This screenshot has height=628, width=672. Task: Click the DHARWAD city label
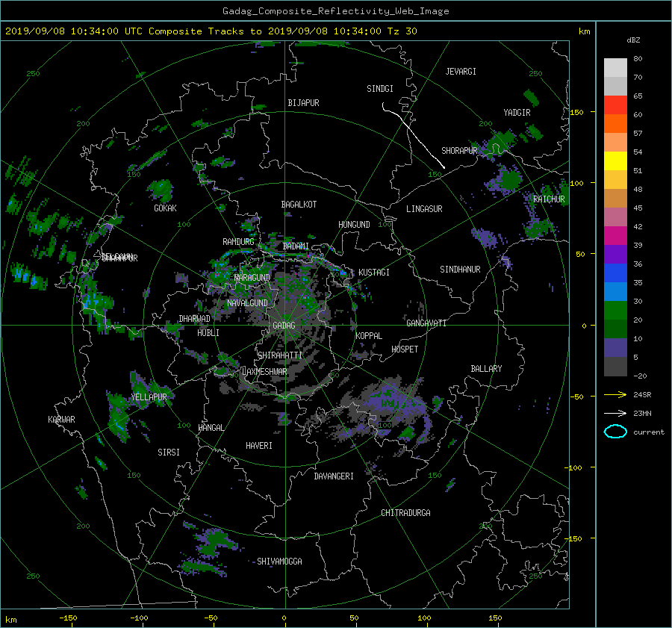[x=195, y=319]
